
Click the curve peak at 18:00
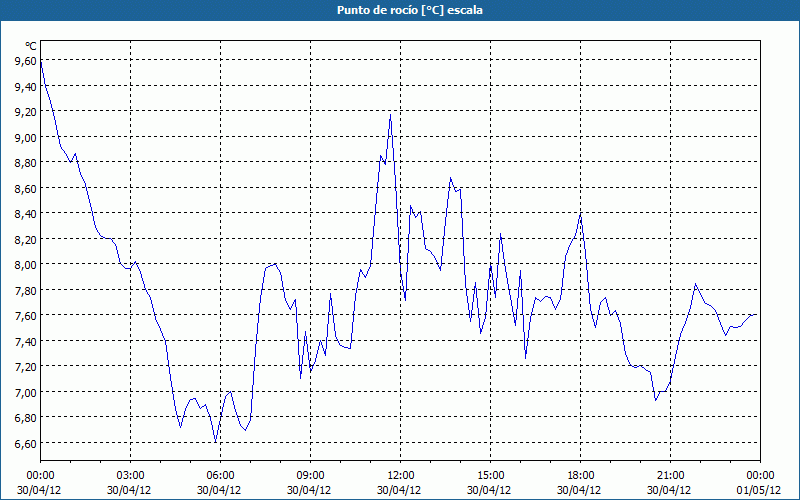tap(581, 214)
